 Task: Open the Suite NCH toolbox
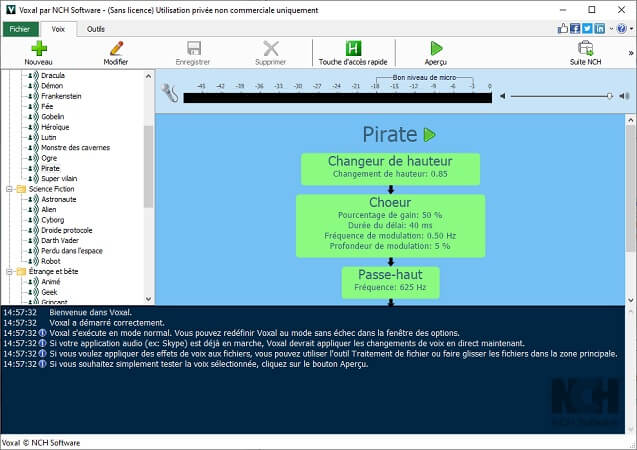585,48
